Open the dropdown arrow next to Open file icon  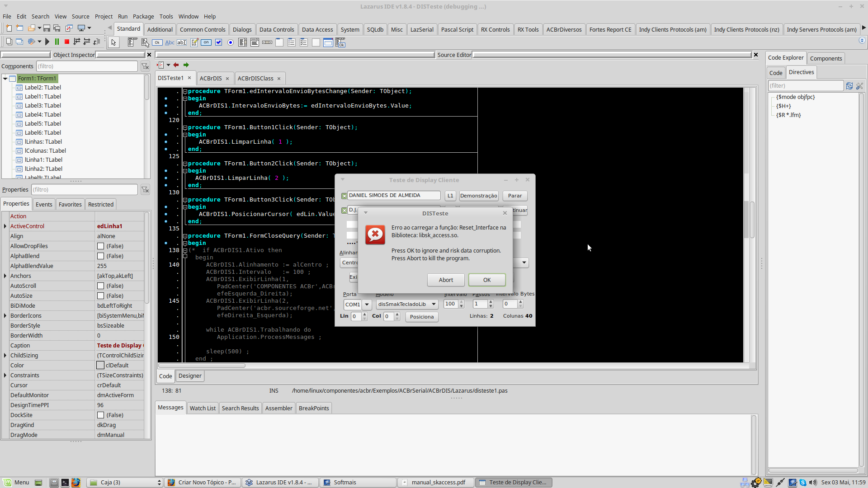pyautogui.click(x=39, y=28)
